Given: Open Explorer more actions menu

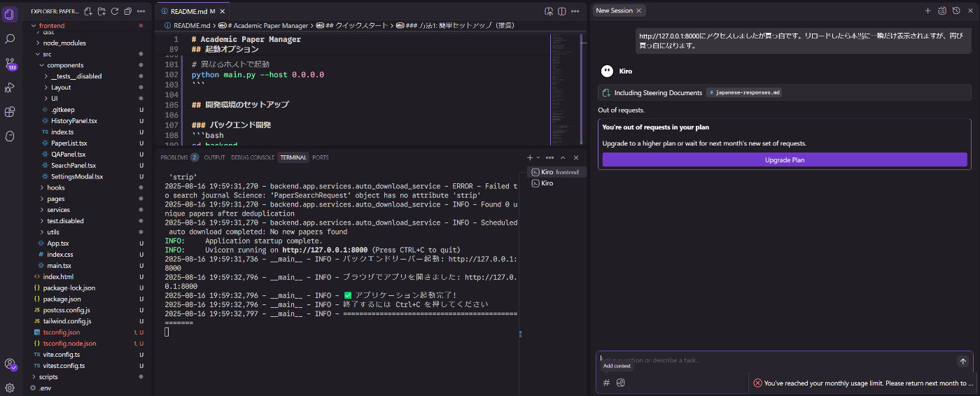Looking at the screenshot, I should click(x=141, y=11).
